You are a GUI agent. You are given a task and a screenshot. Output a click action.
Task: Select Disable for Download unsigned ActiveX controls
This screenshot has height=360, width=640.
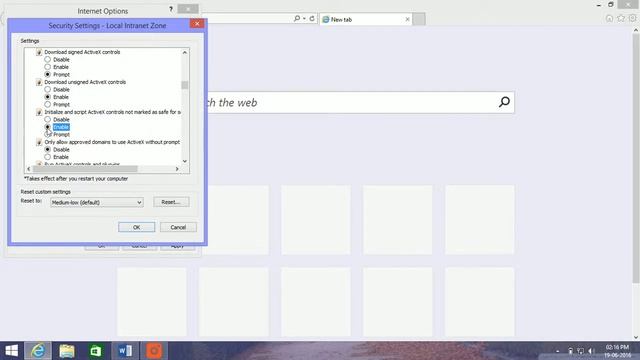tap(48, 89)
